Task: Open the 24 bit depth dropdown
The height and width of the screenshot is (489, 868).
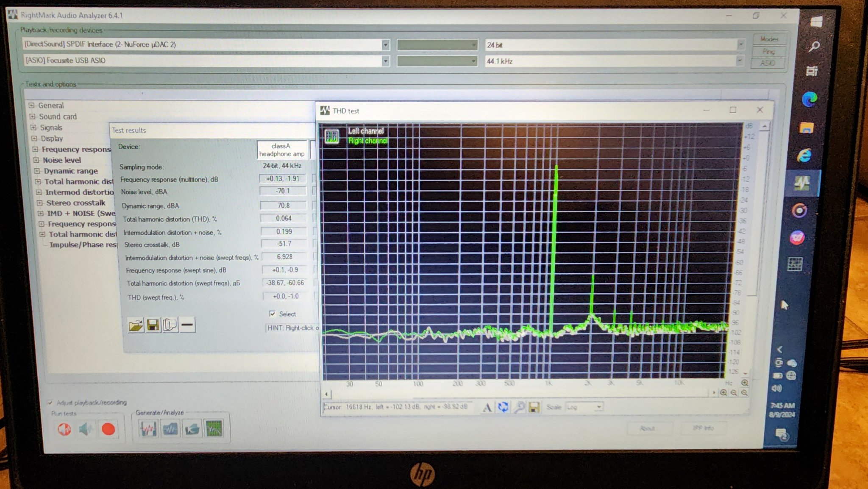Action: [741, 44]
